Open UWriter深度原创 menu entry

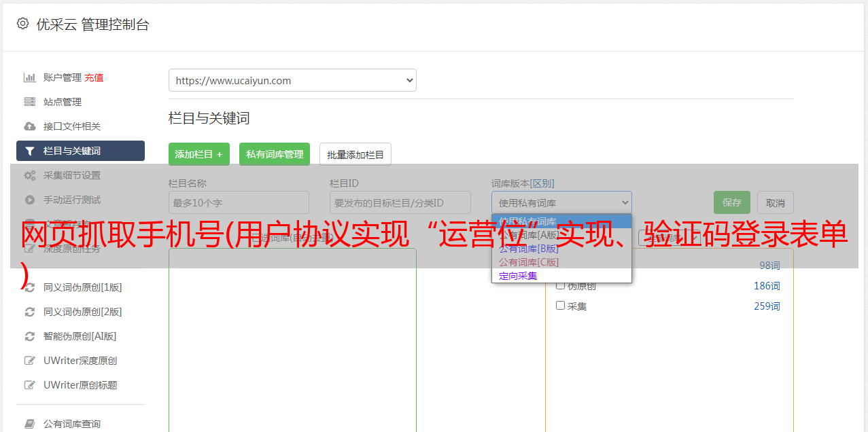click(80, 361)
